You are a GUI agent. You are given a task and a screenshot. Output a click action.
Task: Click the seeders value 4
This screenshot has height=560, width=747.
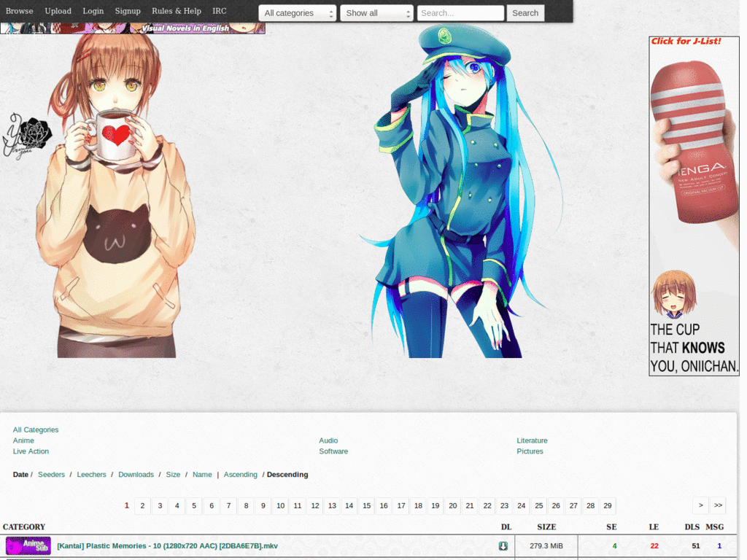614,545
